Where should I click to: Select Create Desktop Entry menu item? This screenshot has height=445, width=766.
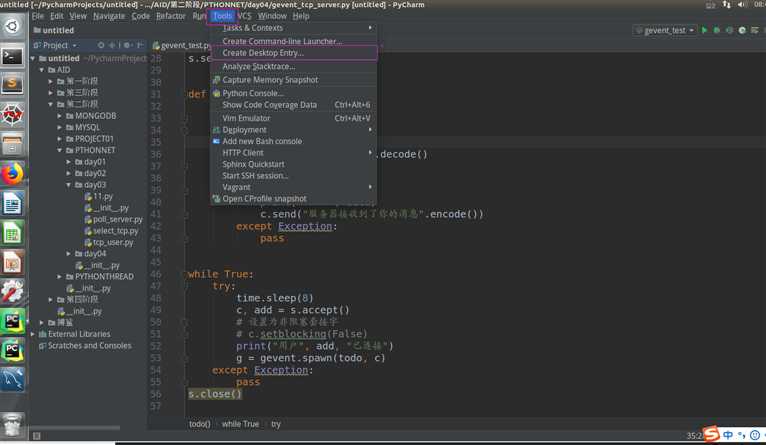click(263, 53)
